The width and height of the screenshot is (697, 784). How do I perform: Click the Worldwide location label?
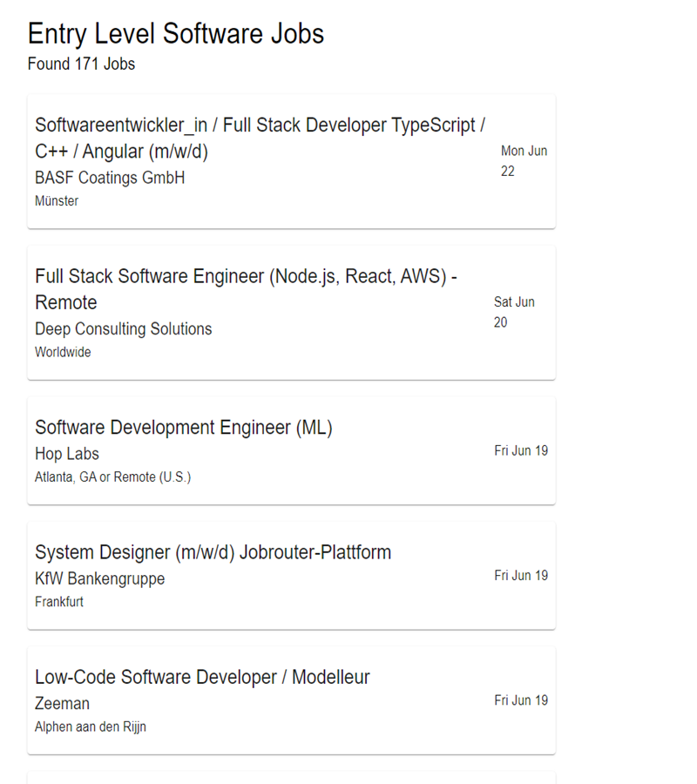coord(62,352)
